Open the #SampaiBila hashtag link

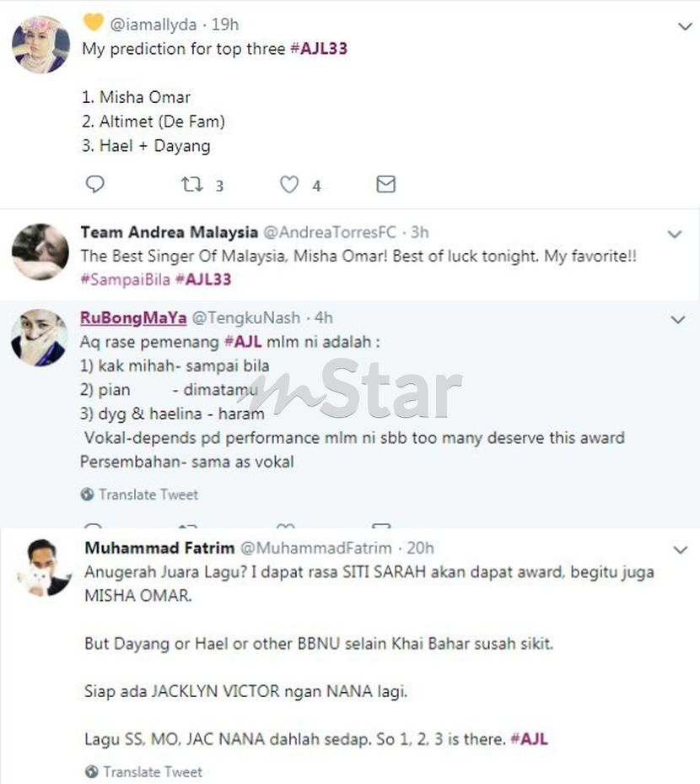click(126, 279)
